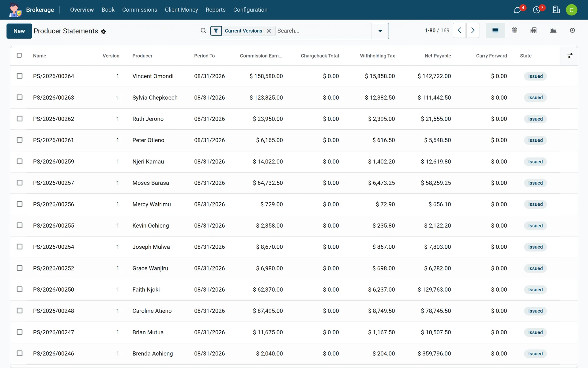Expand the search options dropdown
This screenshot has height=368, width=588.
point(380,31)
